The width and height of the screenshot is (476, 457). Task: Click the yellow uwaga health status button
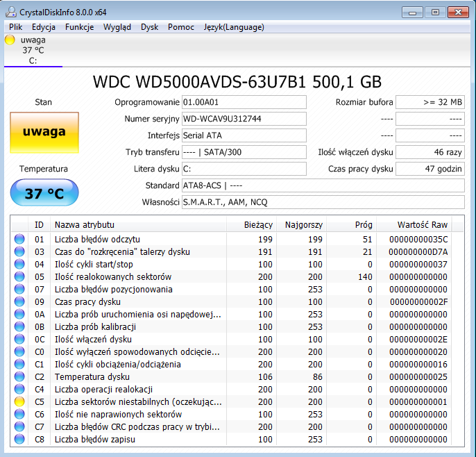point(44,133)
